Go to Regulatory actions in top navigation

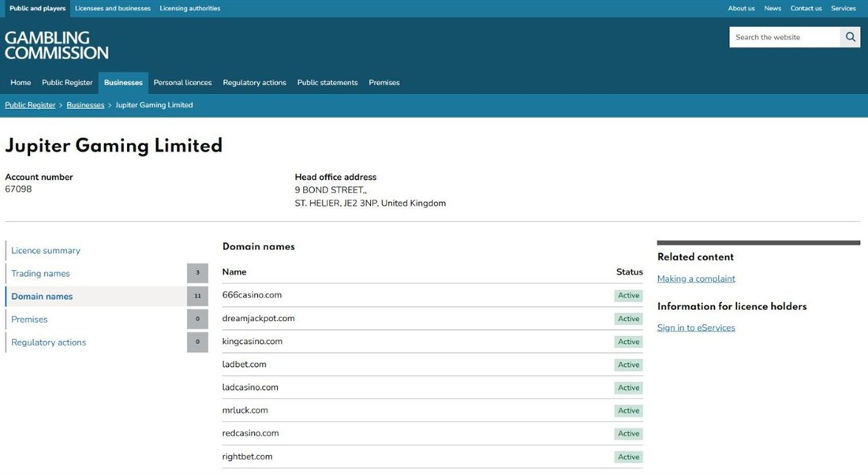(255, 83)
